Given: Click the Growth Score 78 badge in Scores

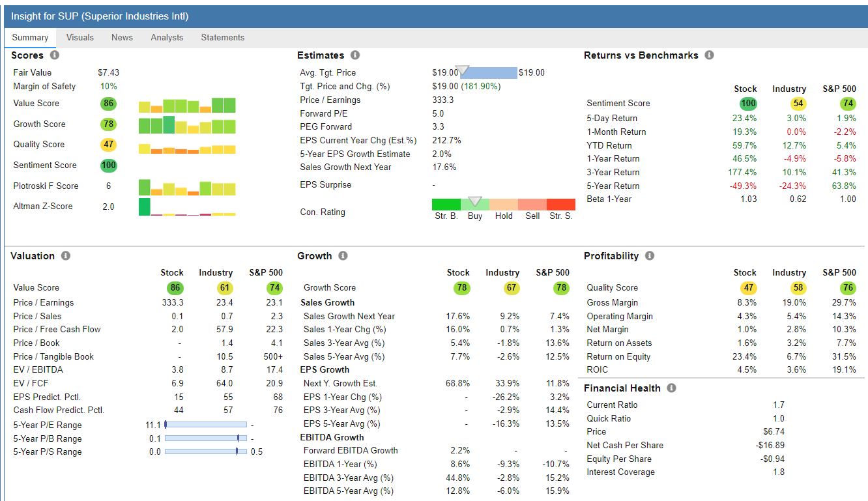Looking at the screenshot, I should (x=108, y=124).
